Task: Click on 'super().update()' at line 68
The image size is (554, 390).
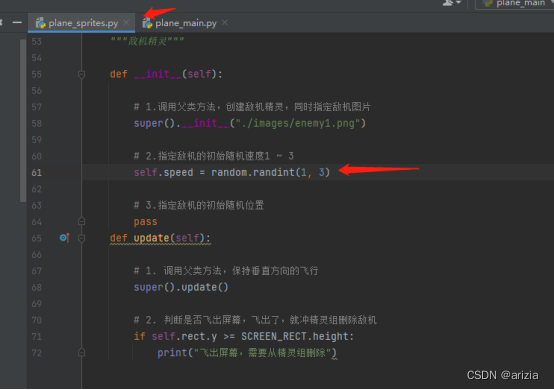Action: [181, 287]
